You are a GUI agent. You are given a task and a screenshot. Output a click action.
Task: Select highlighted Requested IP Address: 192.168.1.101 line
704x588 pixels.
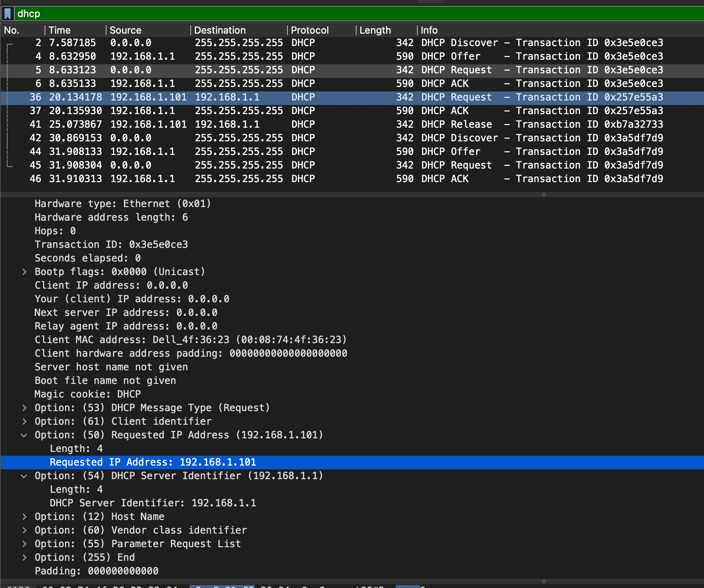(352, 462)
